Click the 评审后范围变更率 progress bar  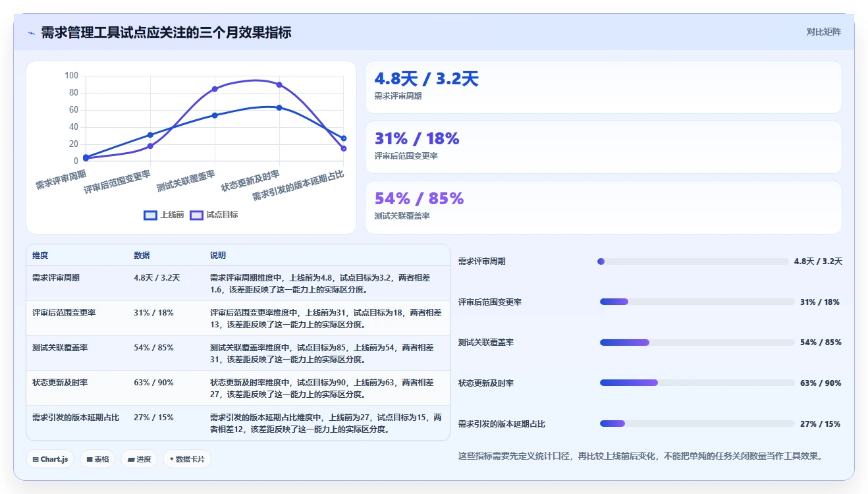(x=697, y=302)
